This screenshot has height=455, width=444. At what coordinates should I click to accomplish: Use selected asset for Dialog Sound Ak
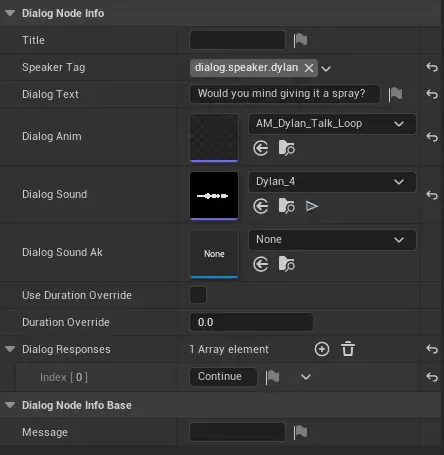[x=261, y=264]
